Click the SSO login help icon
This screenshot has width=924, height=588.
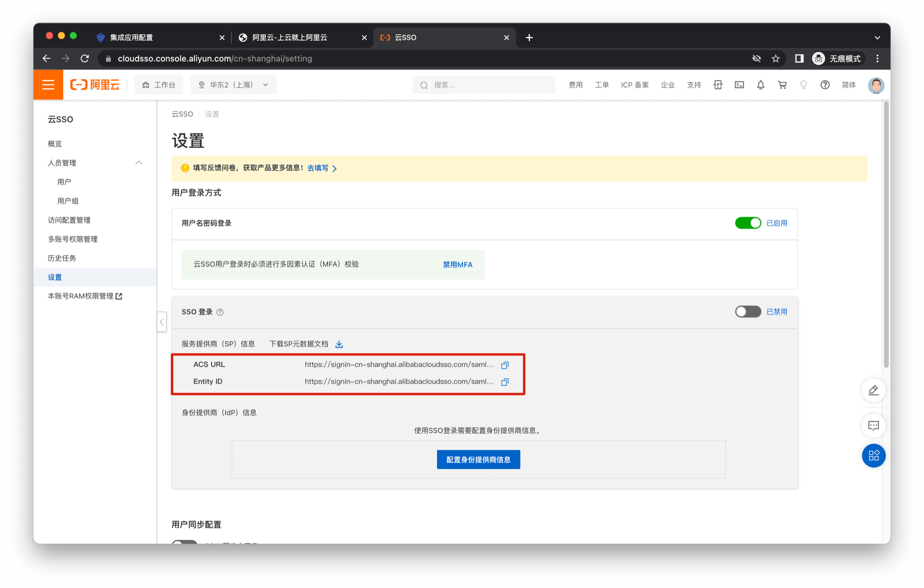point(220,312)
